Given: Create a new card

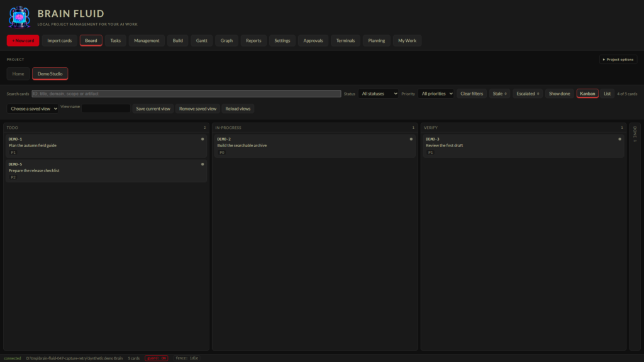Looking at the screenshot, I should (23, 41).
